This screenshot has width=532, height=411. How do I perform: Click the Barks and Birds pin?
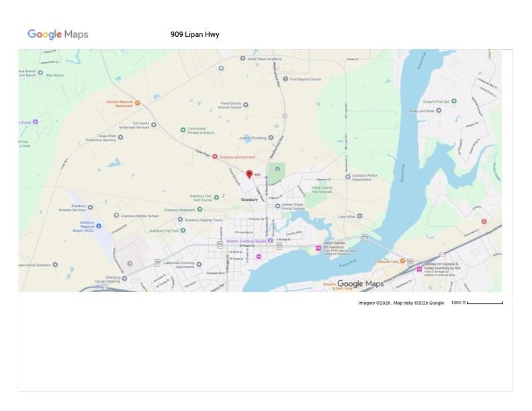click(x=439, y=111)
